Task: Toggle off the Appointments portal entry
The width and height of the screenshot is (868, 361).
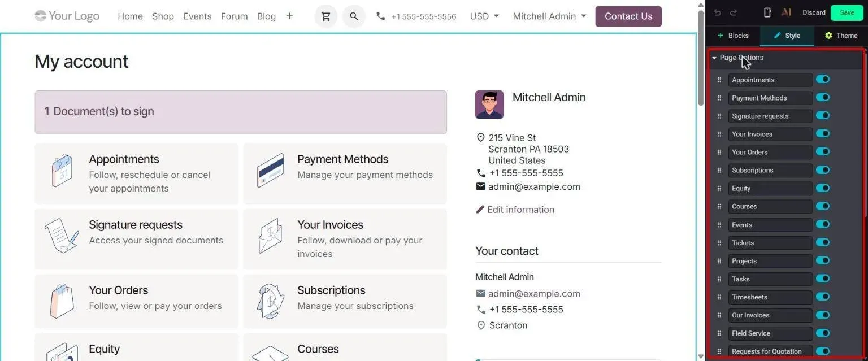Action: click(823, 79)
